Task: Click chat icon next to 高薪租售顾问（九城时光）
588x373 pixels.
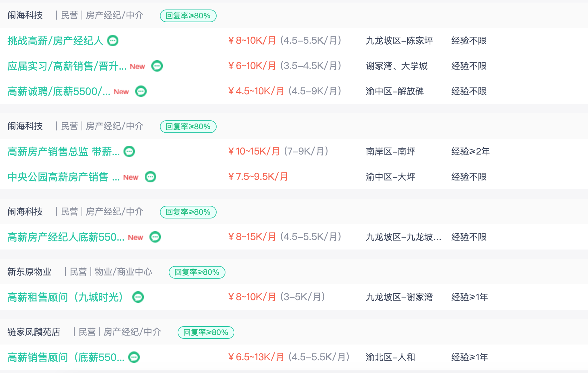Action: (x=138, y=297)
